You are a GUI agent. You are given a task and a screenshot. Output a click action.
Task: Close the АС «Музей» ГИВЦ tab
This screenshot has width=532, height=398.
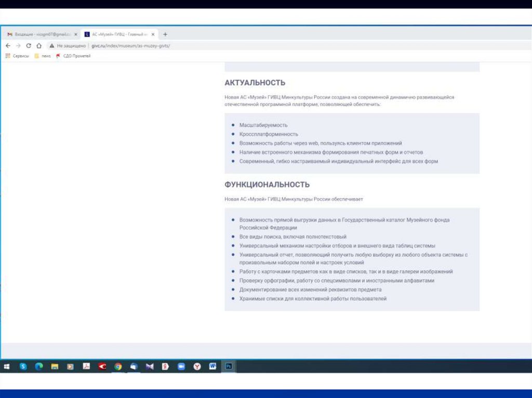point(153,34)
